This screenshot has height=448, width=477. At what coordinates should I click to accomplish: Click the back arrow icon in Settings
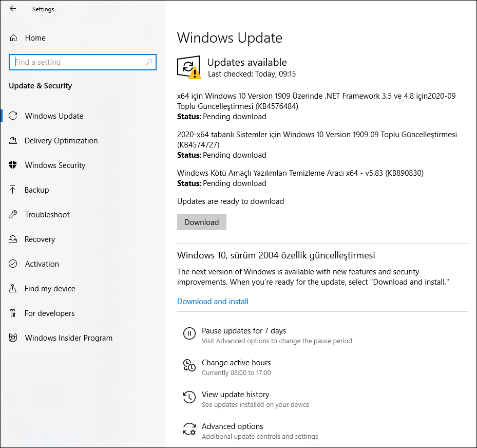point(13,9)
